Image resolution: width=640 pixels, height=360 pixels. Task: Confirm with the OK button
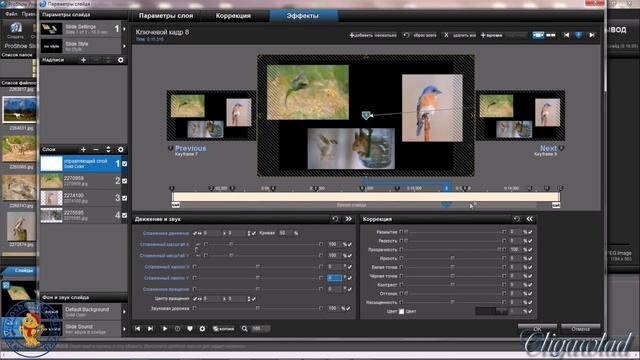tap(537, 328)
